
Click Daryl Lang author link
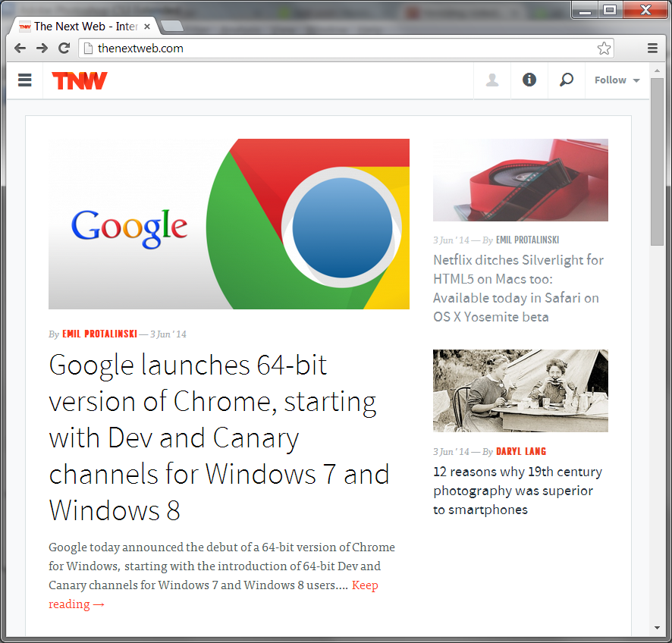click(521, 451)
